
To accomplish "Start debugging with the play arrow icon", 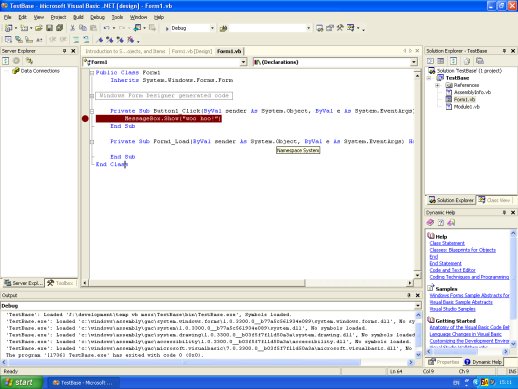I will [x=167, y=29].
